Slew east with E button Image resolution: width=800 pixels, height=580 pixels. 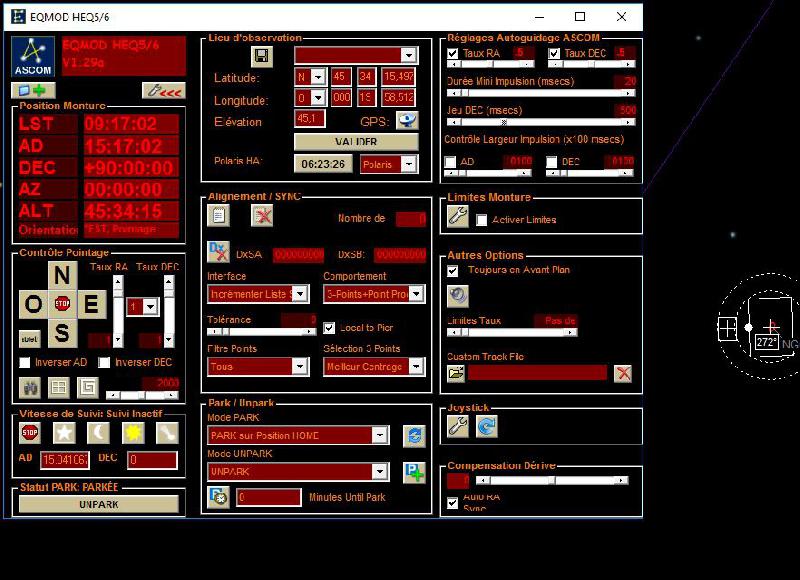coord(91,304)
